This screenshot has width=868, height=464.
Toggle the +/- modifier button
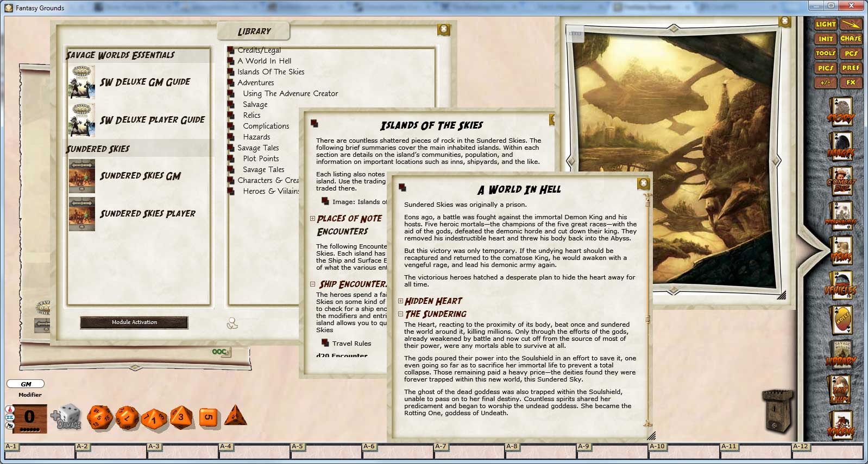tap(826, 82)
